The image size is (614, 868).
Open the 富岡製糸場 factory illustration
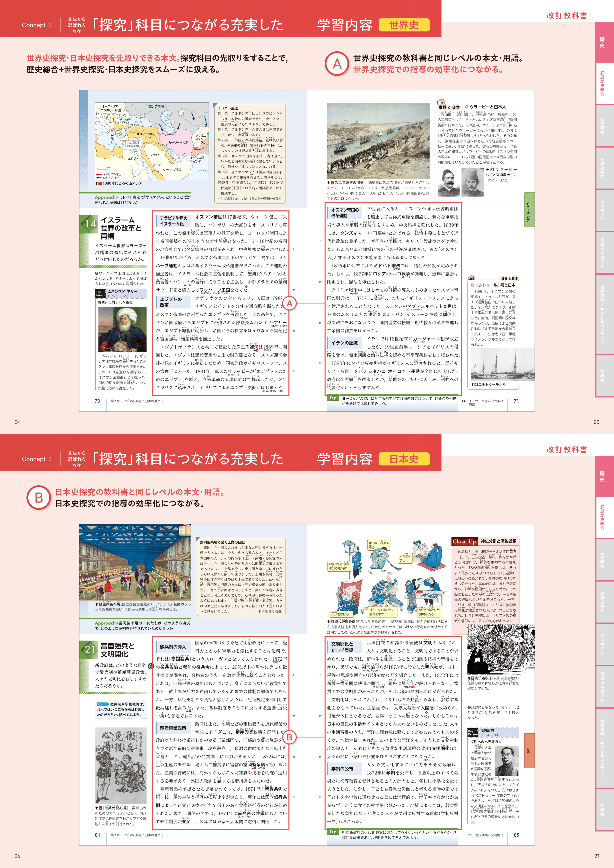pos(135,562)
